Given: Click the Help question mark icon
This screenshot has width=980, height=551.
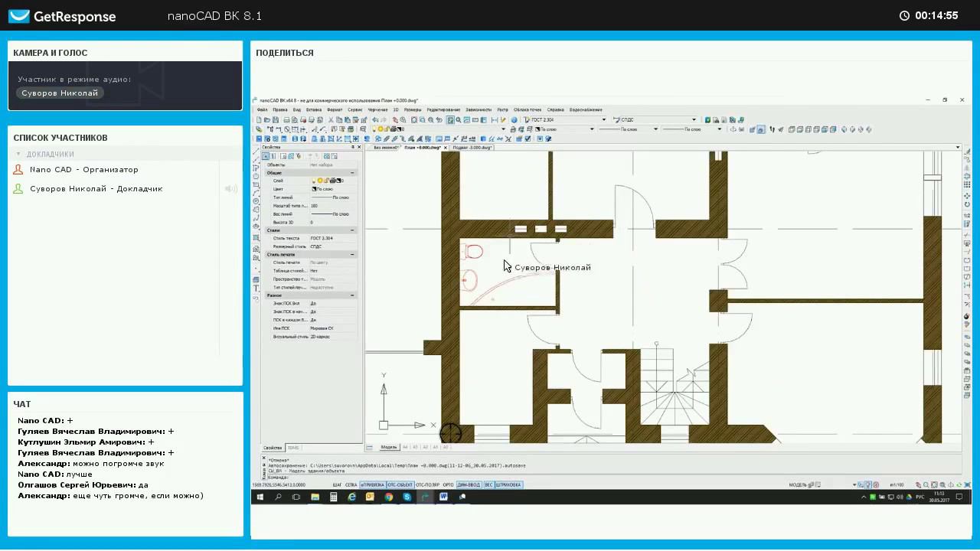Looking at the screenshot, I should pyautogui.click(x=514, y=119).
